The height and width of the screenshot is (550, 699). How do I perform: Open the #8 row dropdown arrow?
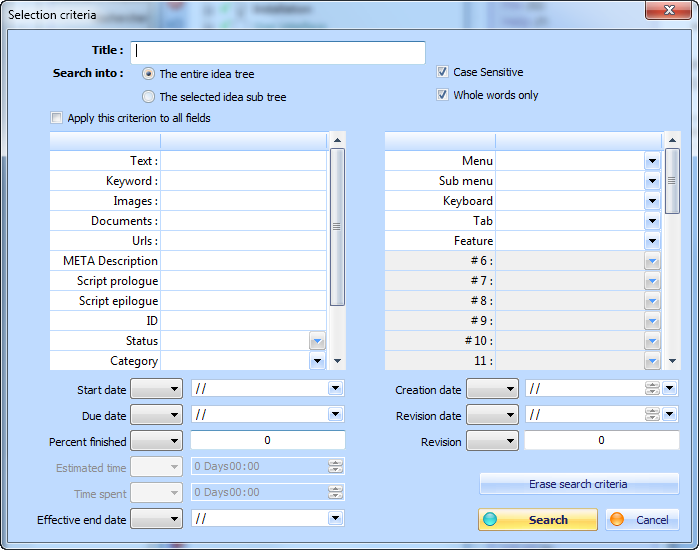(652, 301)
